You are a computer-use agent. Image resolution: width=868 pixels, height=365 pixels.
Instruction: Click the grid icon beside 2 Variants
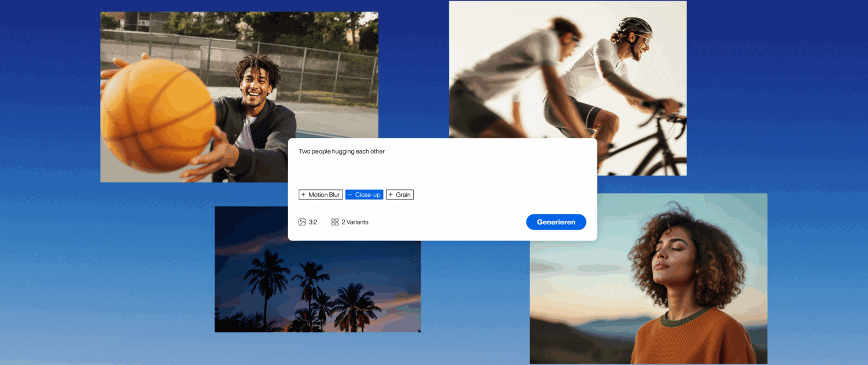tap(335, 222)
